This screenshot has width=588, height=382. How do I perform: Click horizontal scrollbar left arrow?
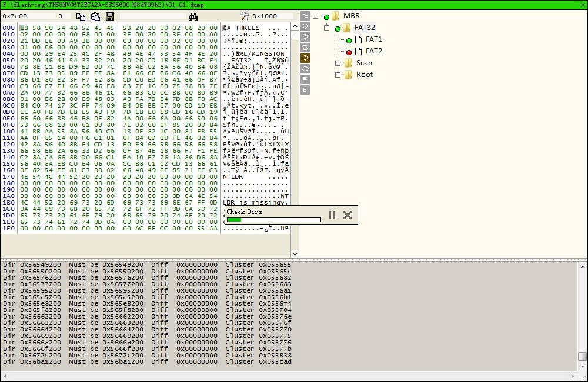[5, 376]
